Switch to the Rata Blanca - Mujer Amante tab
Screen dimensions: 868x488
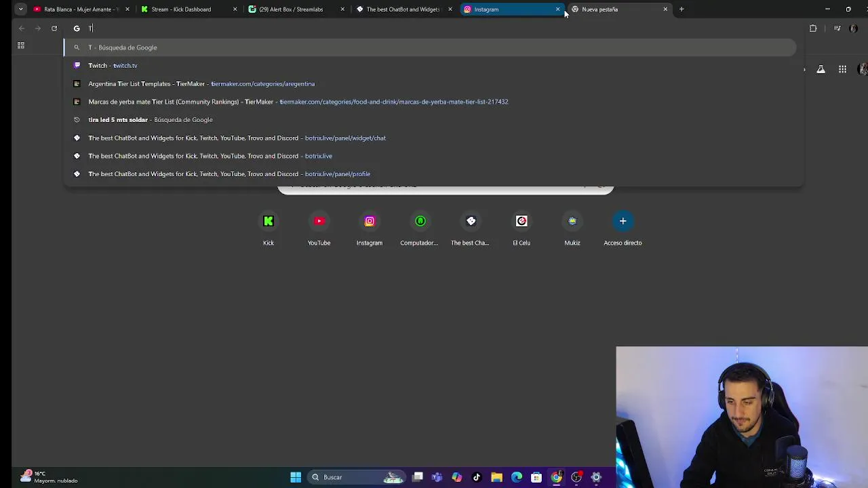click(x=81, y=9)
